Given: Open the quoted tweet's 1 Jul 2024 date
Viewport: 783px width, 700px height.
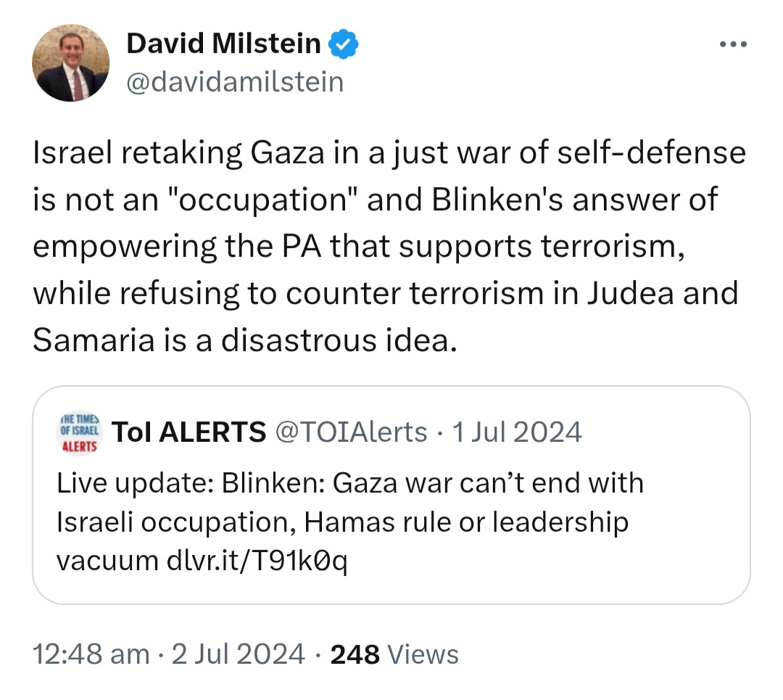Looking at the screenshot, I should (x=517, y=432).
